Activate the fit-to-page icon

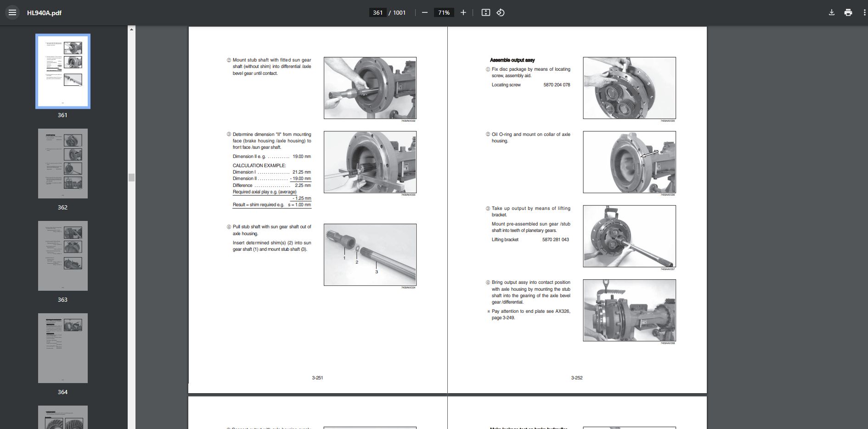point(485,12)
